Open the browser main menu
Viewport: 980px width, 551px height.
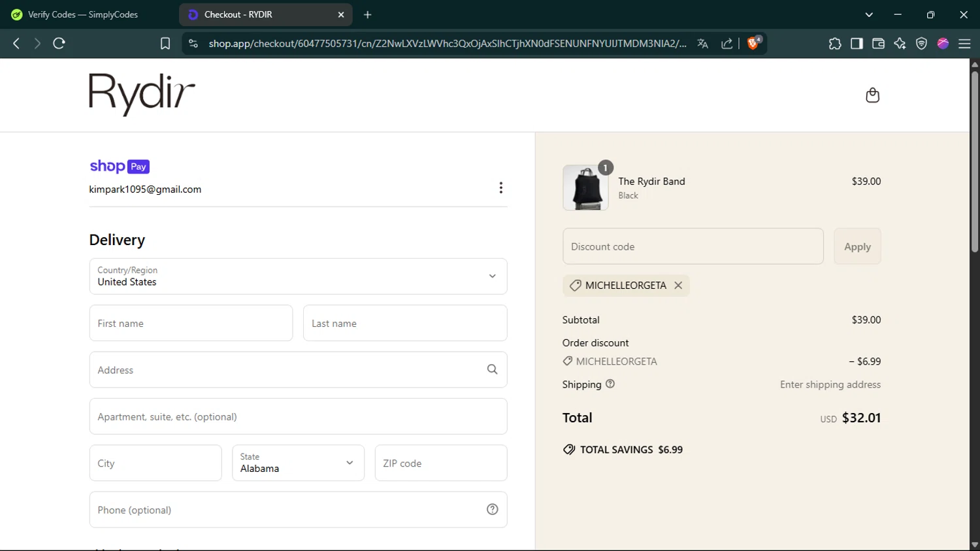point(964,43)
